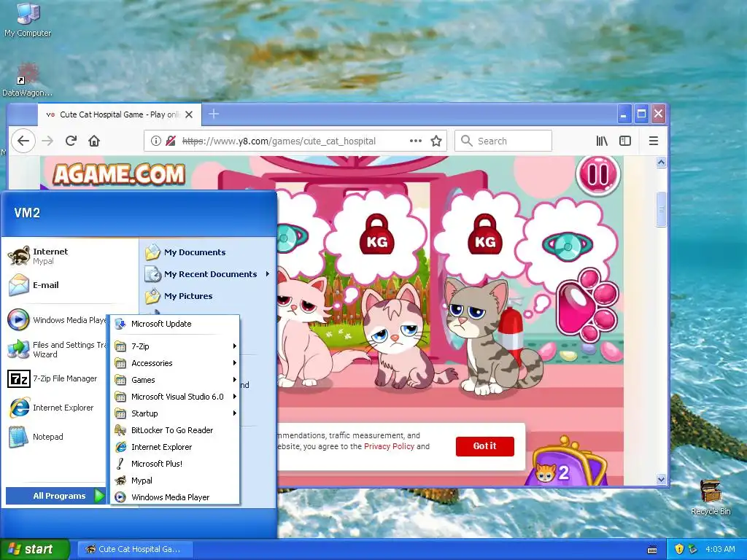Open the DataWagon desktop shortcut
This screenshot has height=560, width=747.
[x=27, y=79]
